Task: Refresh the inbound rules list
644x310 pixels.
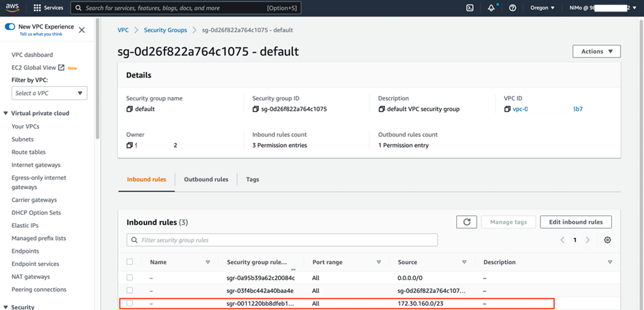Action: (x=466, y=222)
